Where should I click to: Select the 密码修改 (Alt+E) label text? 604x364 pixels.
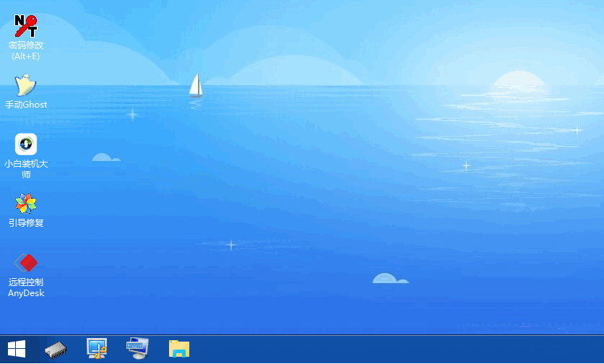click(x=26, y=51)
